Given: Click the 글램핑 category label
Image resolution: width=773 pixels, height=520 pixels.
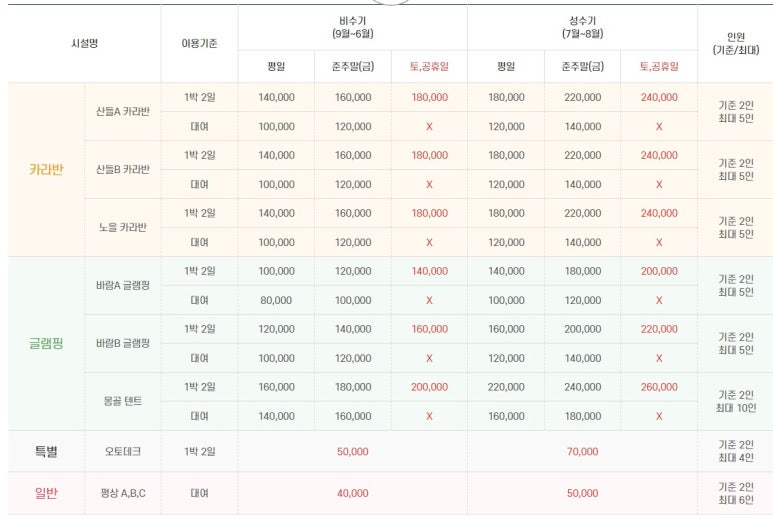Looking at the screenshot, I should pyautogui.click(x=46, y=343).
